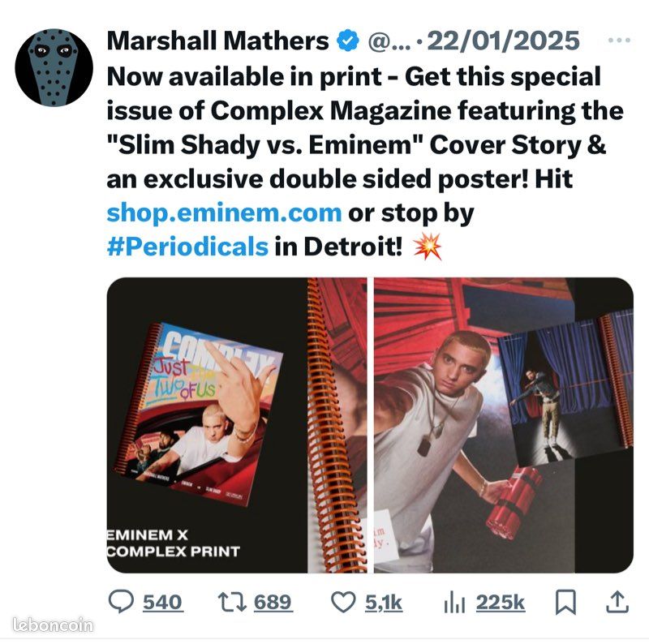Viewport: 649px width, 644px height.
Task: View the Complex magazine cover image
Action: 237,425
